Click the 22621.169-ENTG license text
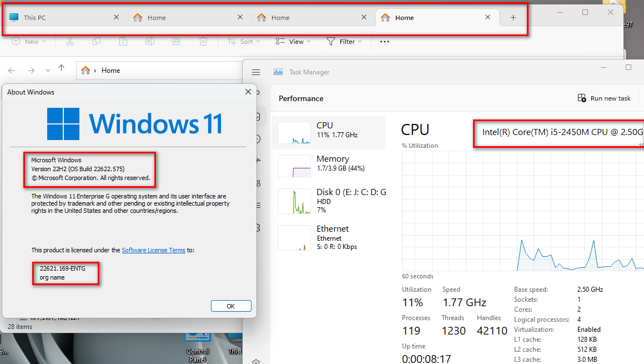 pos(62,268)
